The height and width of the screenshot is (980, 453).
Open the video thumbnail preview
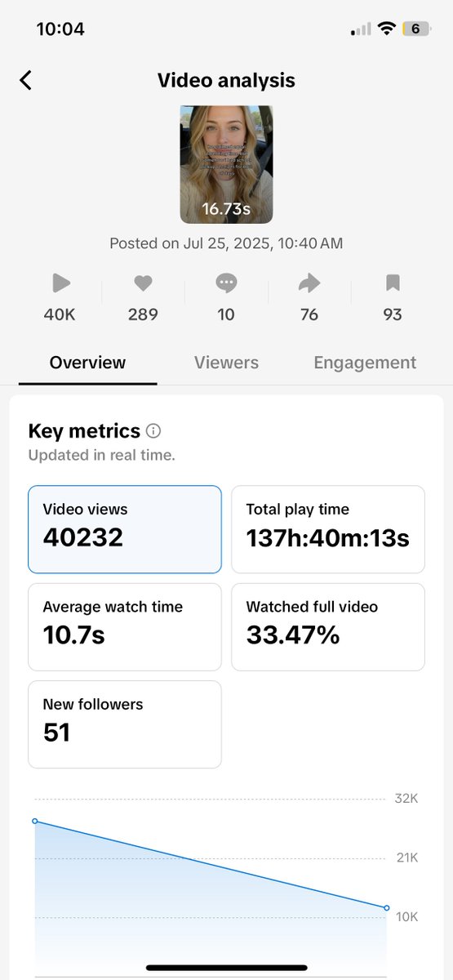tap(226, 164)
